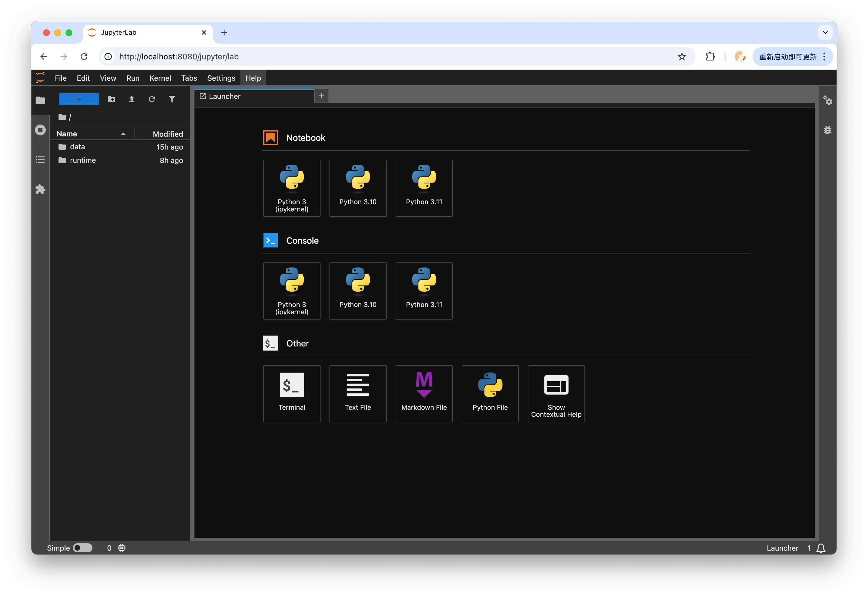The image size is (868, 596).
Task: Open the notifications bell in status bar
Action: click(x=821, y=548)
